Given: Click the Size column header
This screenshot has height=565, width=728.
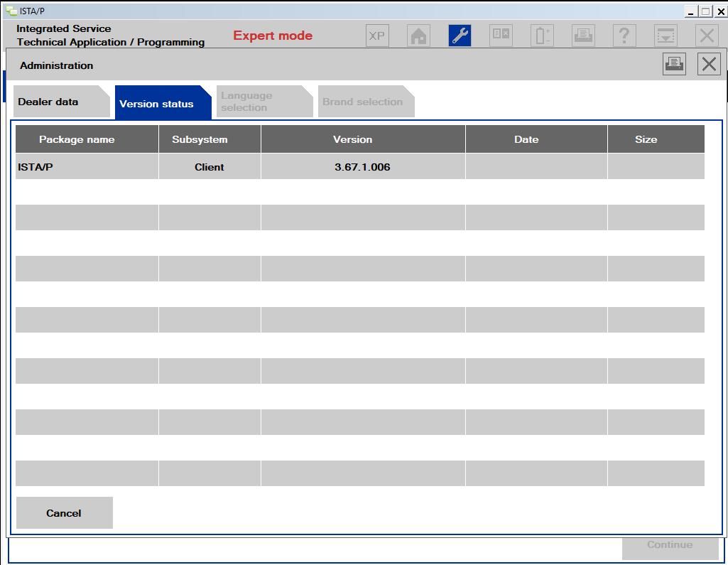Looking at the screenshot, I should point(656,139).
